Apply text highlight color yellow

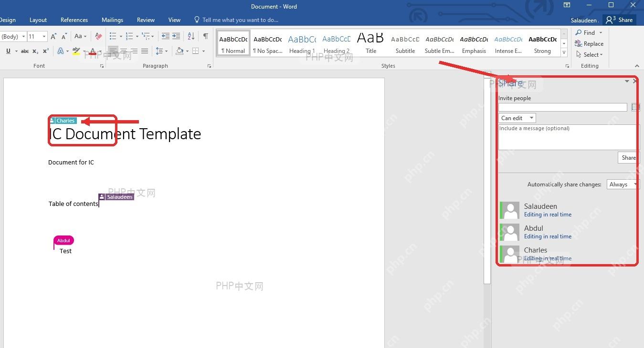(76, 51)
